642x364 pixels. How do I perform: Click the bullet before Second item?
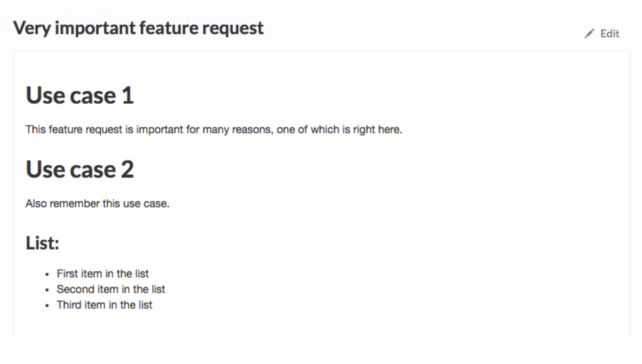tap(47, 290)
